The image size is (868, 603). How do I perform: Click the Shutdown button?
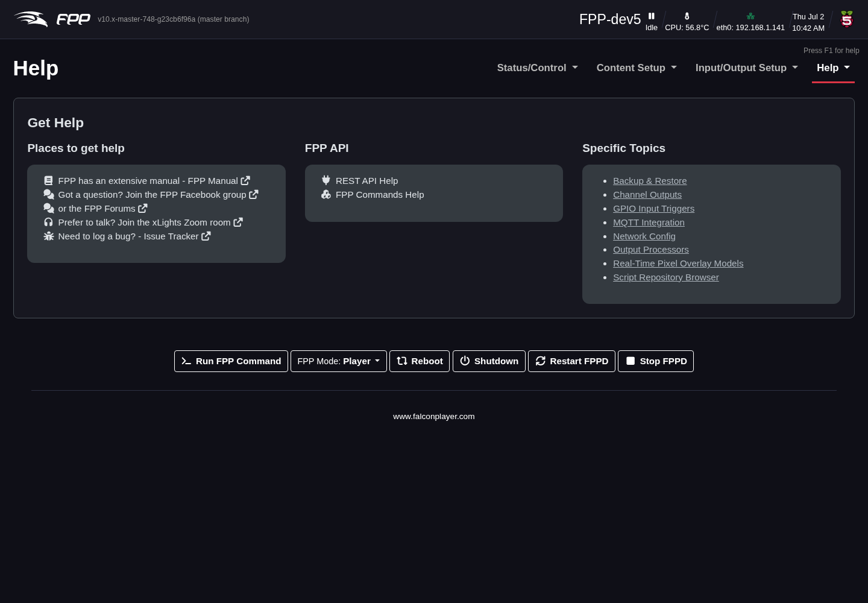[x=489, y=361]
